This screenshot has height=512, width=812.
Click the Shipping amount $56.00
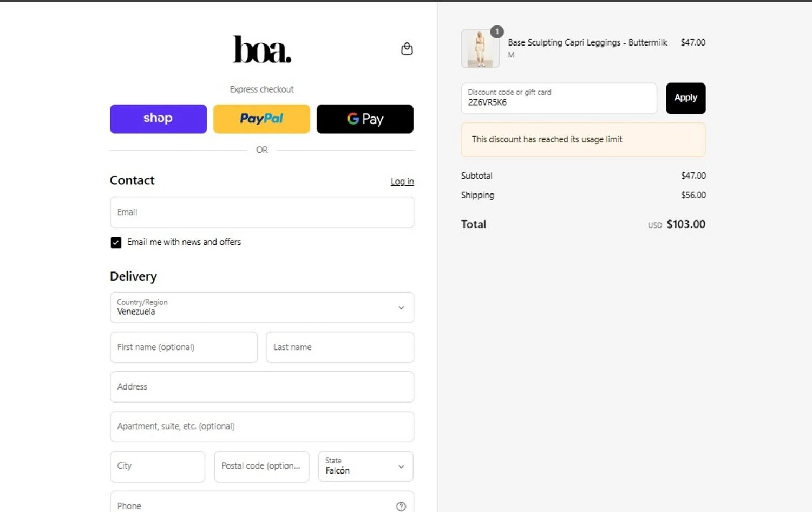coord(693,195)
